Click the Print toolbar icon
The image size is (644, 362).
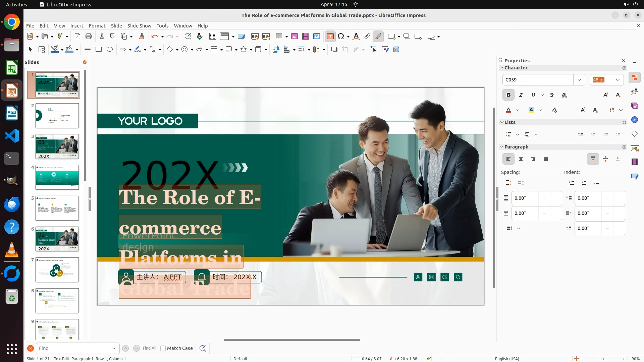(x=89, y=37)
